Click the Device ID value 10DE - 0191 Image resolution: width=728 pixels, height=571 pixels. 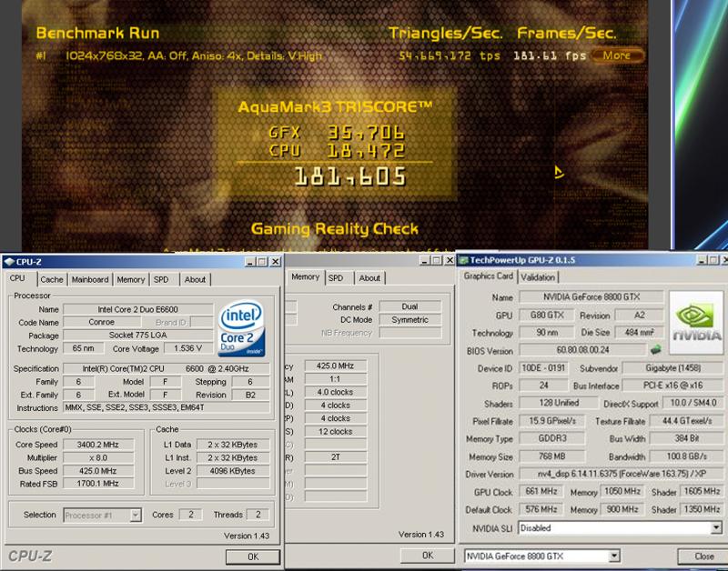pyautogui.click(x=543, y=368)
